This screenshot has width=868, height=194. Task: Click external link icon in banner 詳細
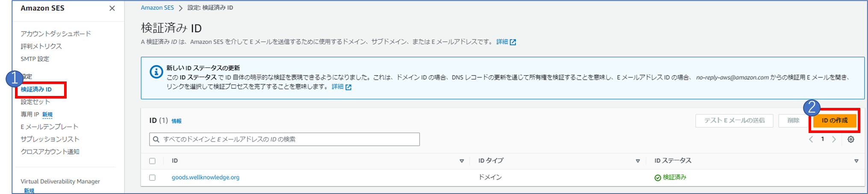click(348, 87)
